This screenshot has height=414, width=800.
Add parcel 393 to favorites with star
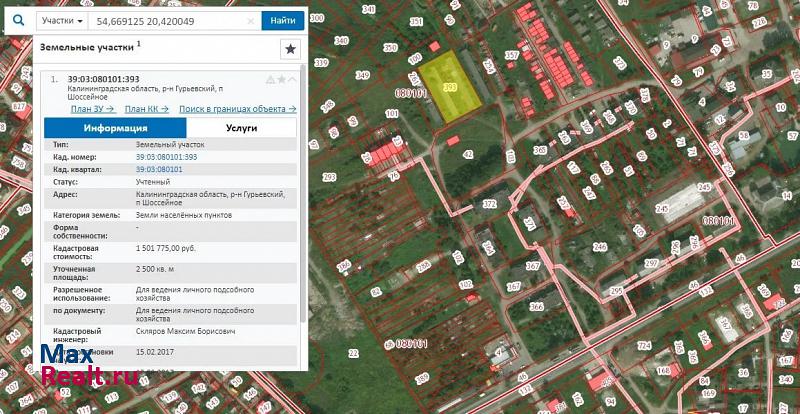coord(281,79)
